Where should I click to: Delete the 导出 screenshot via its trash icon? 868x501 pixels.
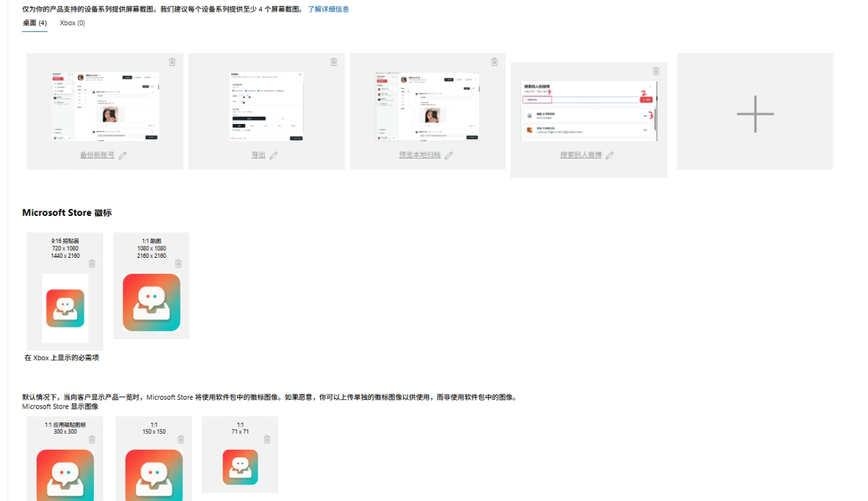(x=333, y=62)
